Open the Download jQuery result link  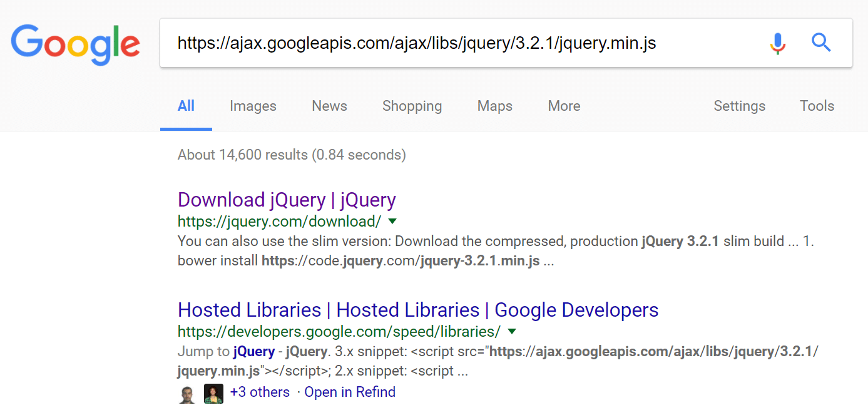click(x=287, y=199)
